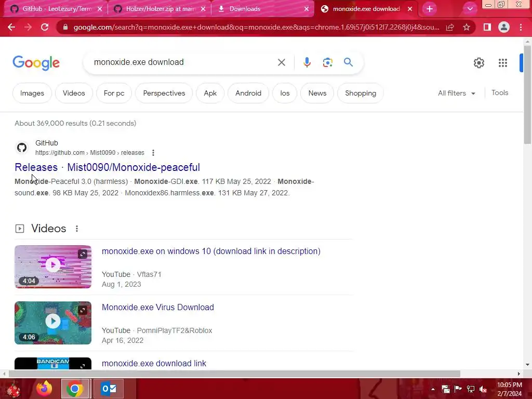The image size is (532, 399).
Task: Filter results by Videos chip
Action: (x=74, y=93)
